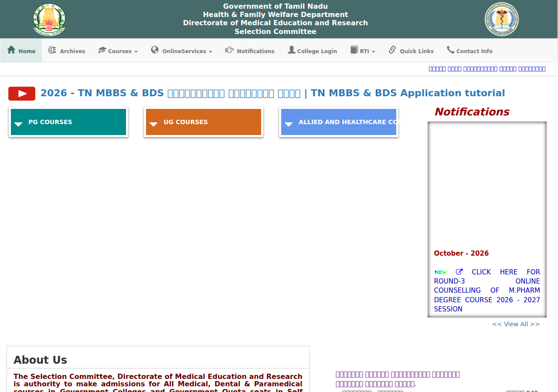This screenshot has height=392, width=558.
Task: Open Quick Links via chain icon
Action: point(392,50)
